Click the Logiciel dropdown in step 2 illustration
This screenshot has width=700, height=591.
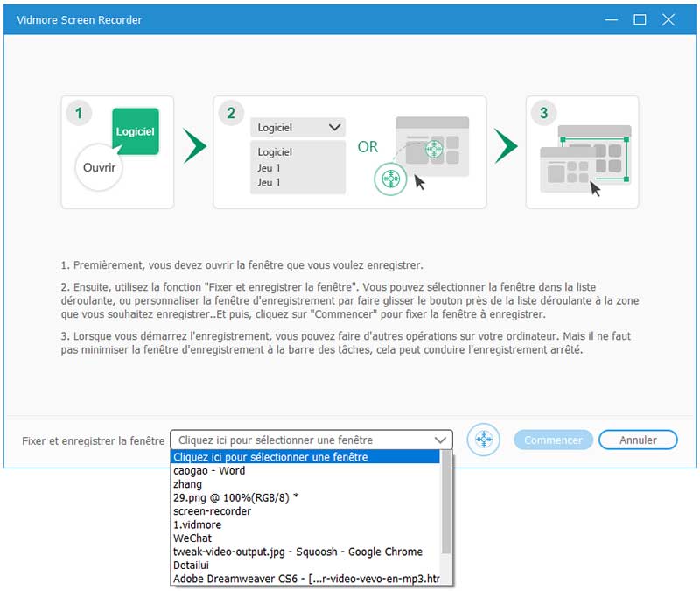[x=297, y=127]
